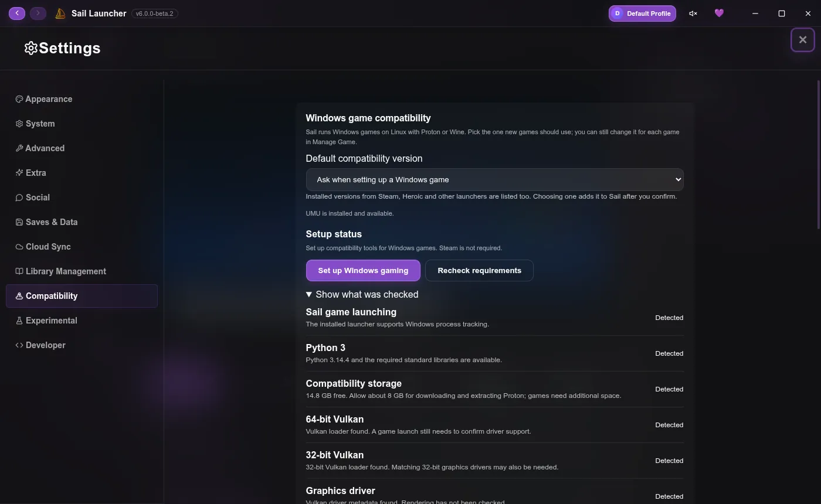The width and height of the screenshot is (821, 504).
Task: Click the Windows game compatibility heading
Action: click(x=368, y=118)
